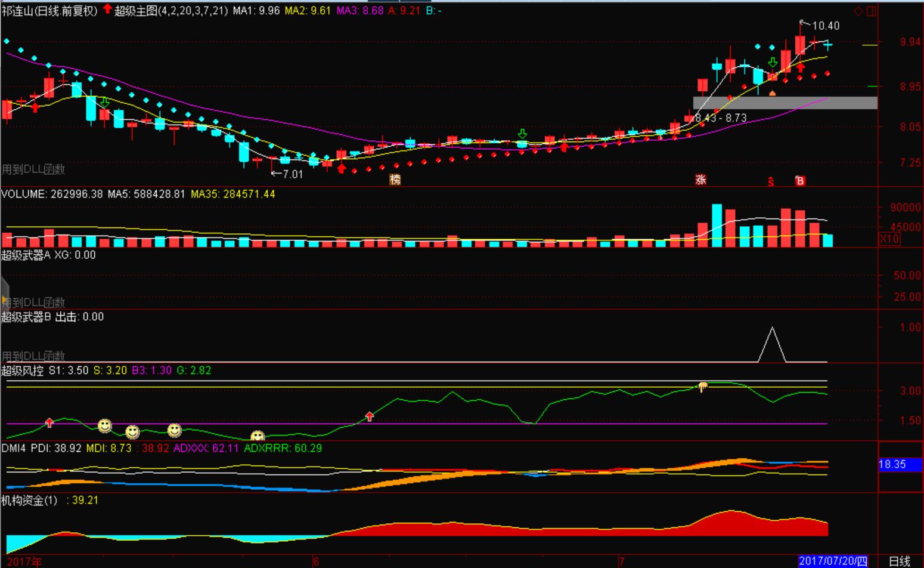Click the MA5: 588428.81 volume readout
The width and height of the screenshot is (924, 568).
(x=146, y=194)
